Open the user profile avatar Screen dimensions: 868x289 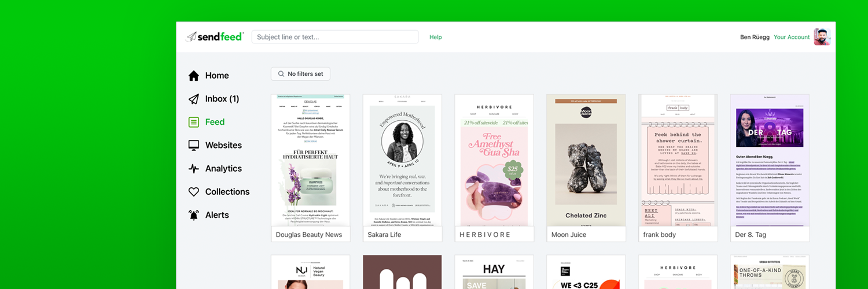(x=822, y=37)
